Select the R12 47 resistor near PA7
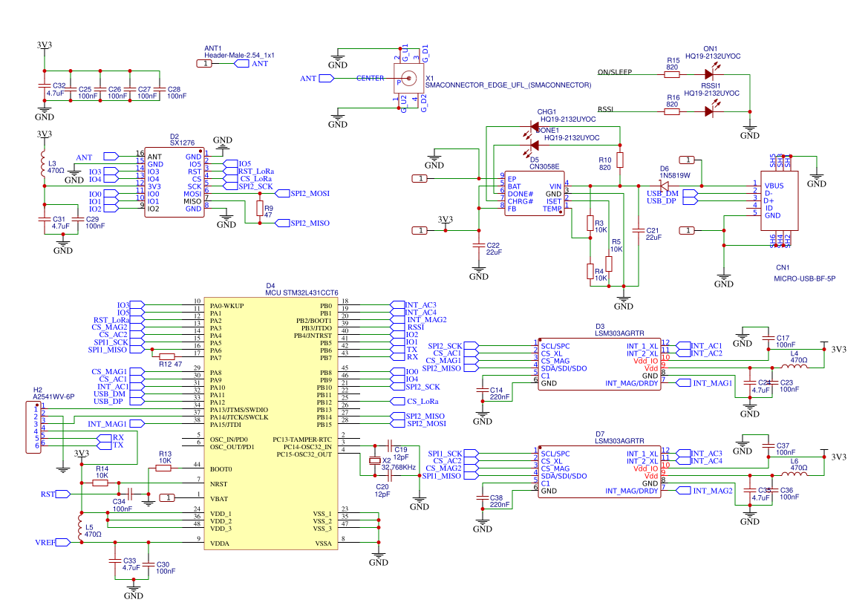Viewport: 868px width, 614px height. [x=166, y=356]
